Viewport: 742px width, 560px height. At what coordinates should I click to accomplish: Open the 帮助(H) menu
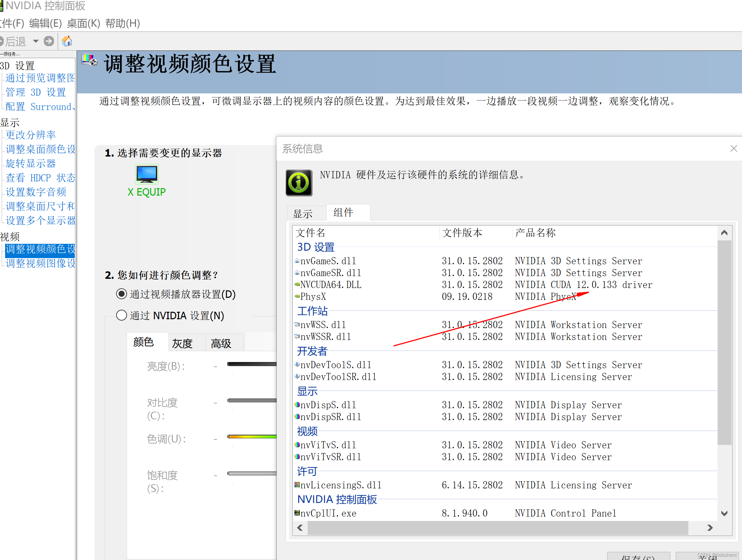123,23
